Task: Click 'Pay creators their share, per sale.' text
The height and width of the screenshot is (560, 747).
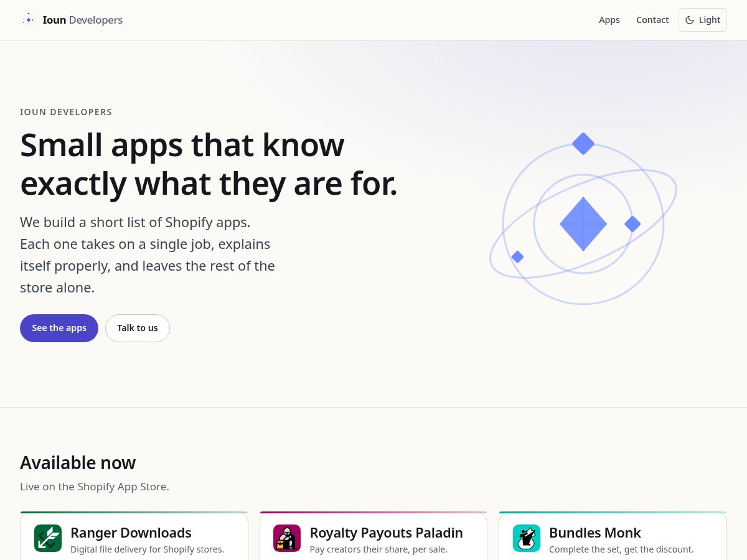Action: point(378,549)
